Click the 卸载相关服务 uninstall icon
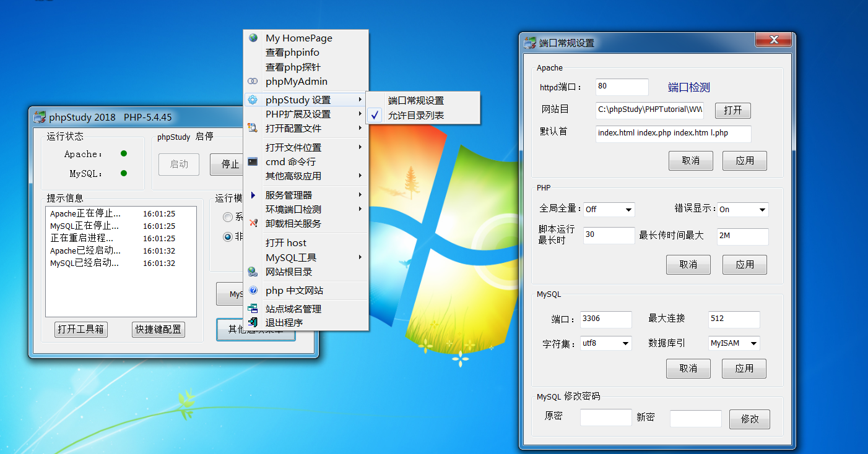Screen dimensions: 868x454 point(253,223)
